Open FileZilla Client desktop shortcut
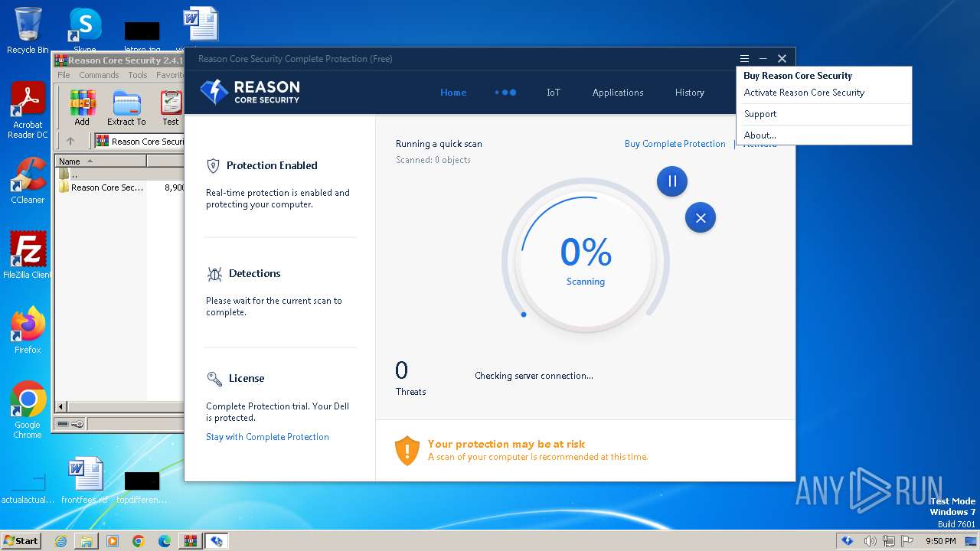Screen dimensions: 980x551 click(x=28, y=256)
